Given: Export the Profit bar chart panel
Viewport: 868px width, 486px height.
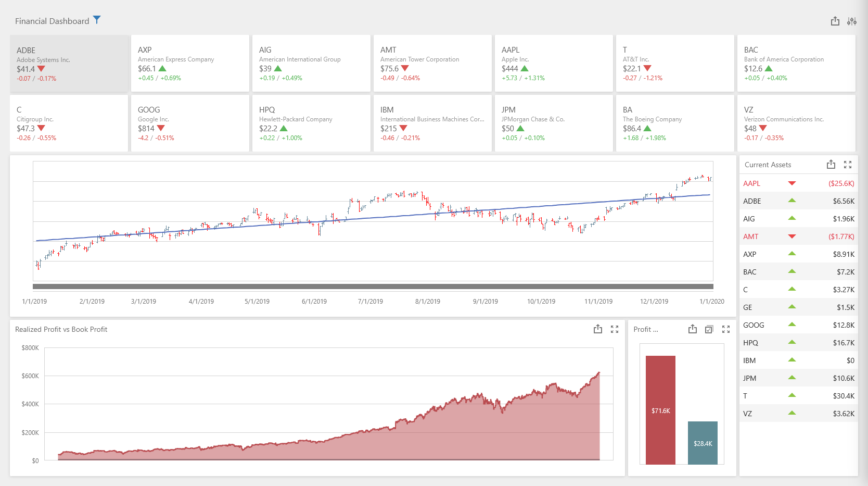Looking at the screenshot, I should (x=692, y=329).
